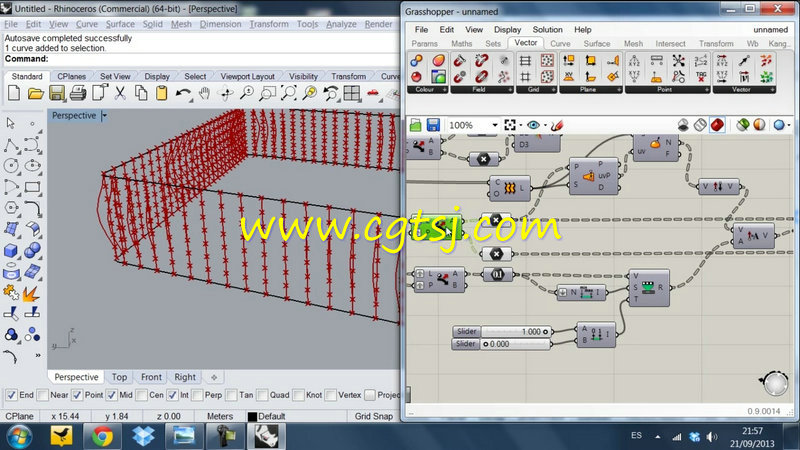Select the Pan hand tool in Rhino

pyautogui.click(x=205, y=93)
